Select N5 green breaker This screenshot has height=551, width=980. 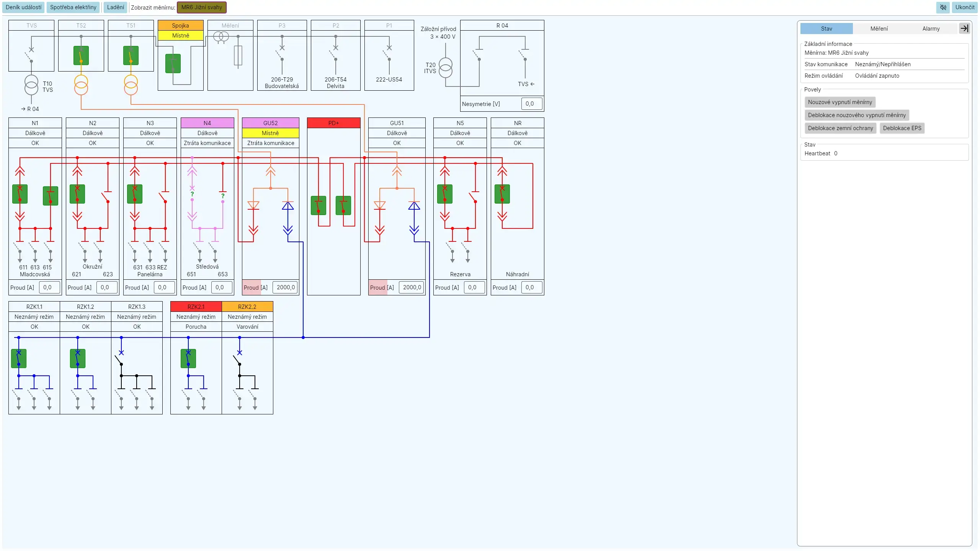[x=445, y=194]
